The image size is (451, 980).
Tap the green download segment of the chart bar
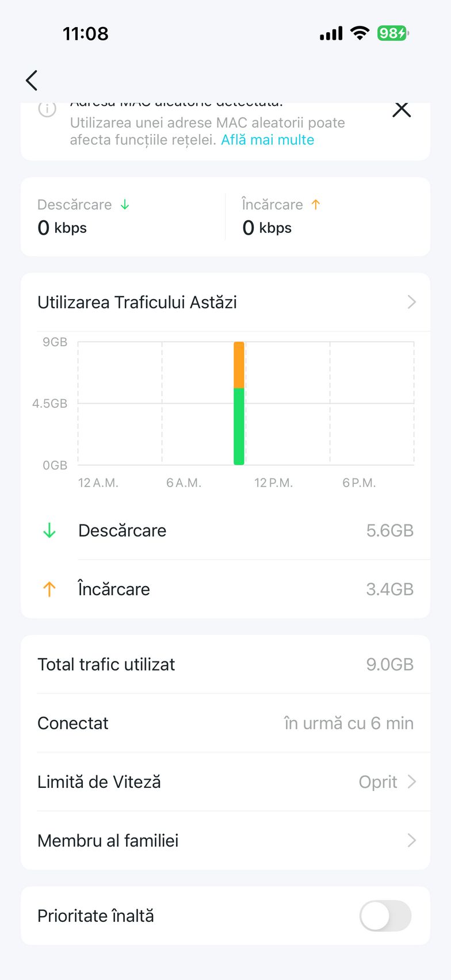tap(239, 426)
